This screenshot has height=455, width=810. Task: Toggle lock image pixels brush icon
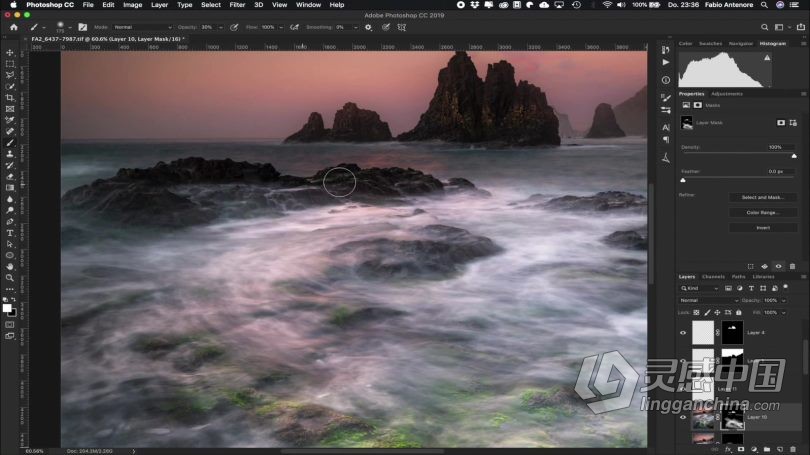707,312
